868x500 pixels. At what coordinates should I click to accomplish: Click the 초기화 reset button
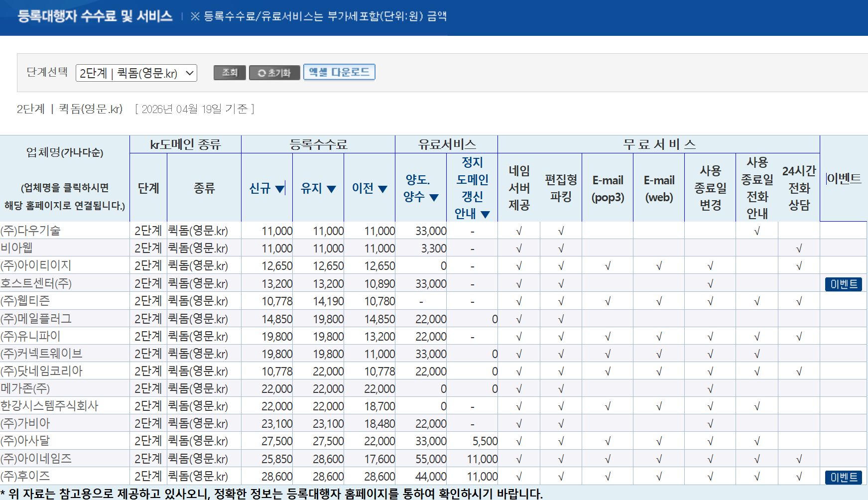pyautogui.click(x=274, y=73)
